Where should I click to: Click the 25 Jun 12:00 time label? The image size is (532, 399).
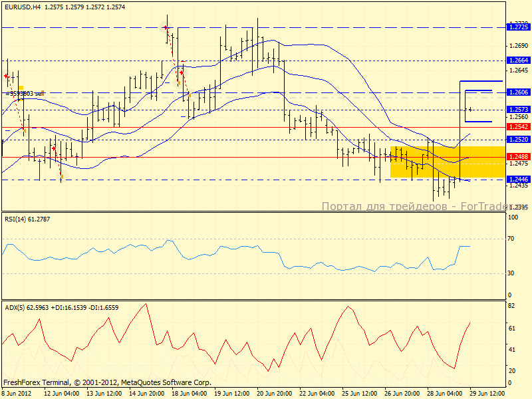359,394
